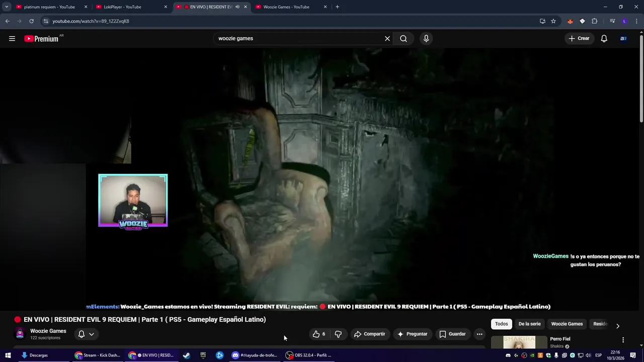Close the platinum requiem tab
This screenshot has height=362, width=644.
(86, 7)
